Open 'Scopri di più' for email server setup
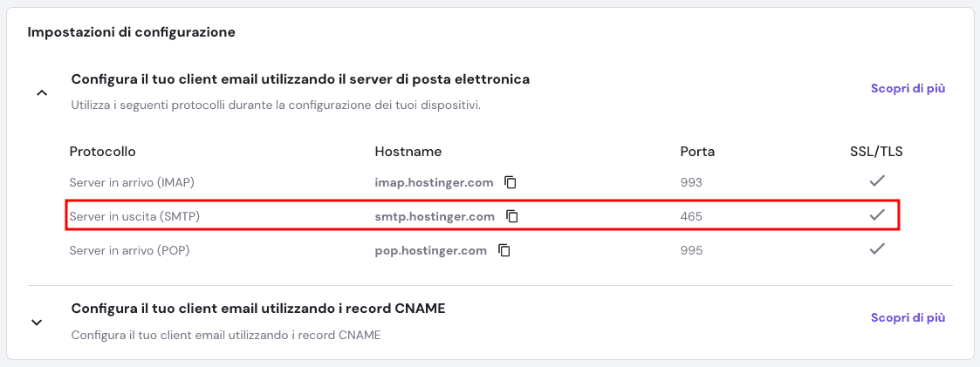 [x=908, y=88]
